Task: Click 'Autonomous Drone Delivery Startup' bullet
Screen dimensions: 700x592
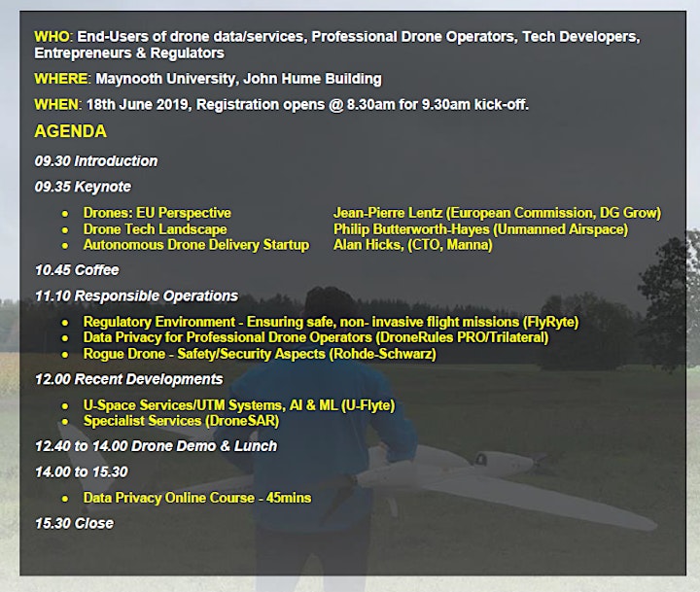Action: pos(196,245)
